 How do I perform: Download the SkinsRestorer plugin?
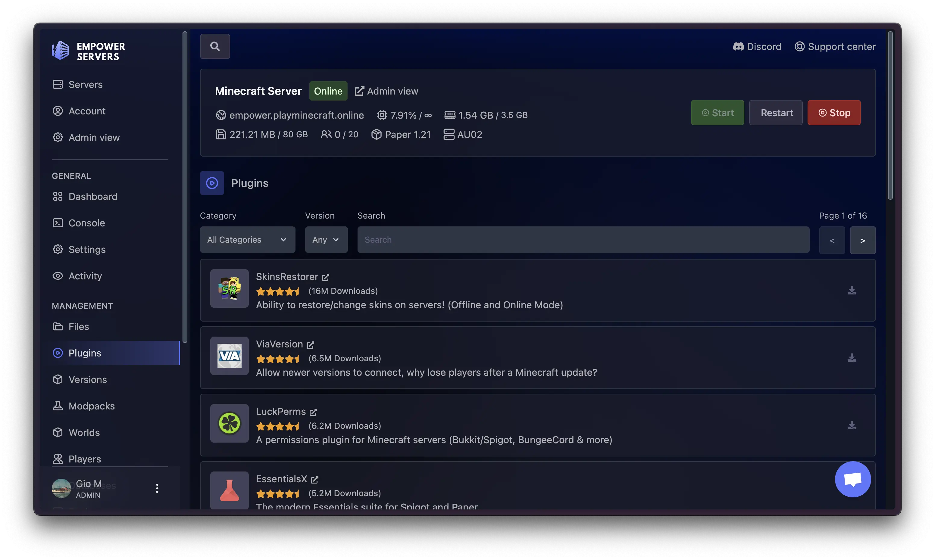852,291
